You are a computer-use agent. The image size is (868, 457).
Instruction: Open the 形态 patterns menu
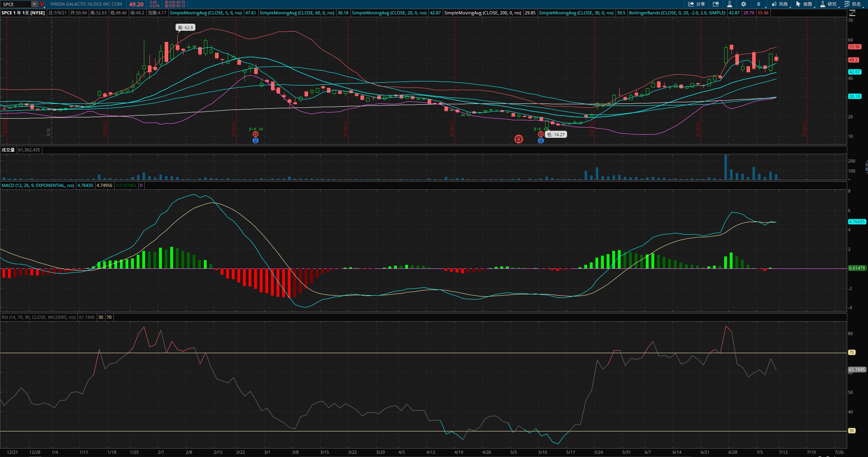pyautogui.click(x=852, y=4)
